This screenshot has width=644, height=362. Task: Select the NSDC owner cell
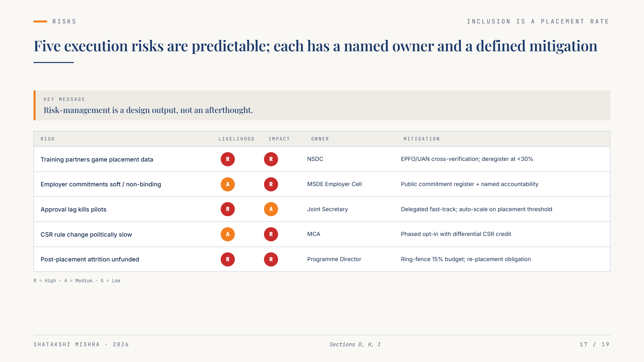pyautogui.click(x=315, y=159)
